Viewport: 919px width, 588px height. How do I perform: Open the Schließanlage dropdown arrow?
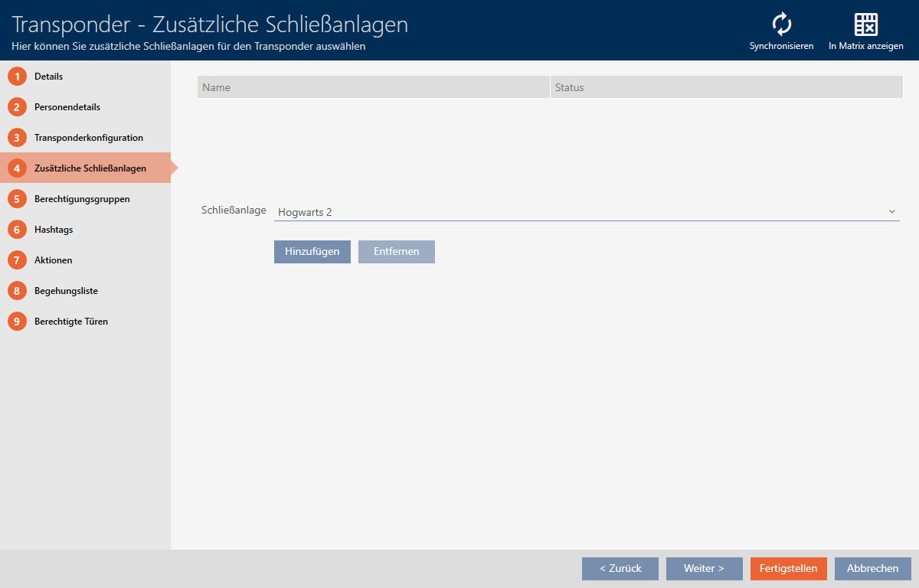tap(891, 211)
